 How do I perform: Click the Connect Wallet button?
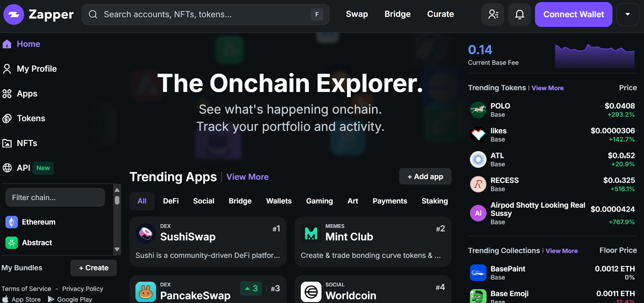coord(574,15)
